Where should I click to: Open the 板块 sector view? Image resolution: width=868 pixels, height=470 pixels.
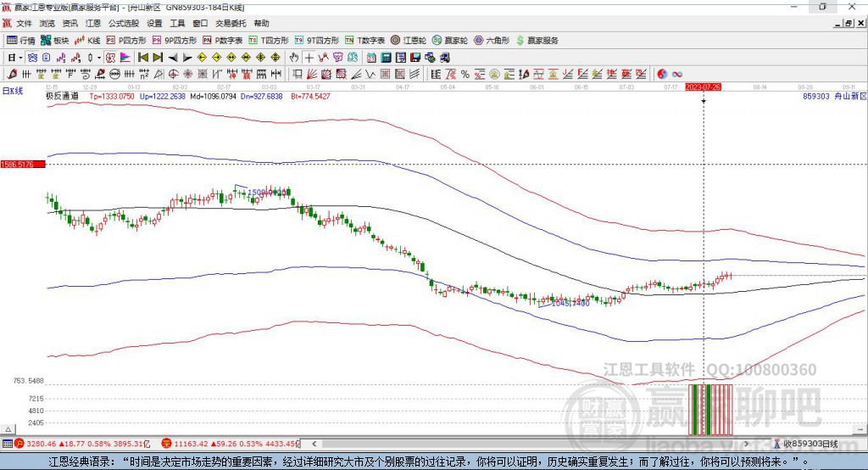tap(55, 41)
